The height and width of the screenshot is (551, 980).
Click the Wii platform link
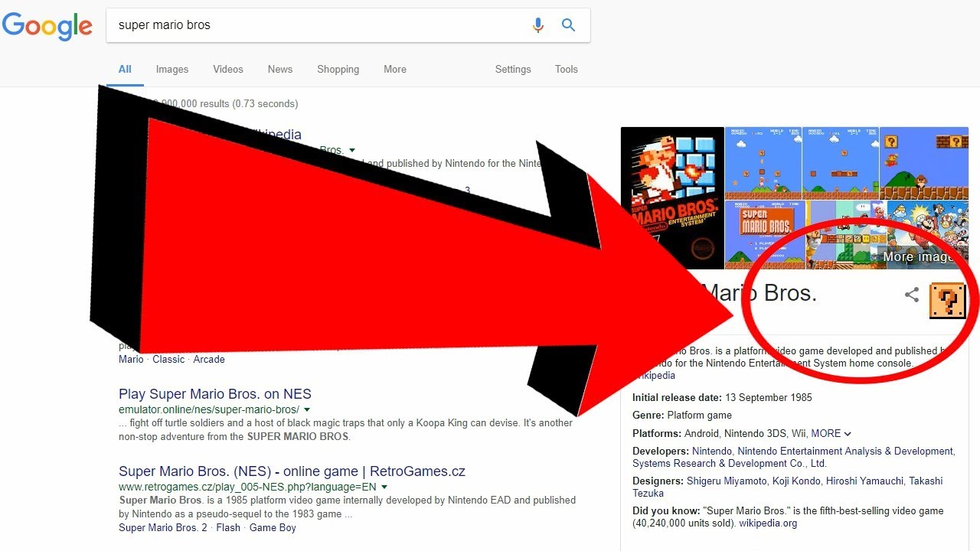click(799, 433)
